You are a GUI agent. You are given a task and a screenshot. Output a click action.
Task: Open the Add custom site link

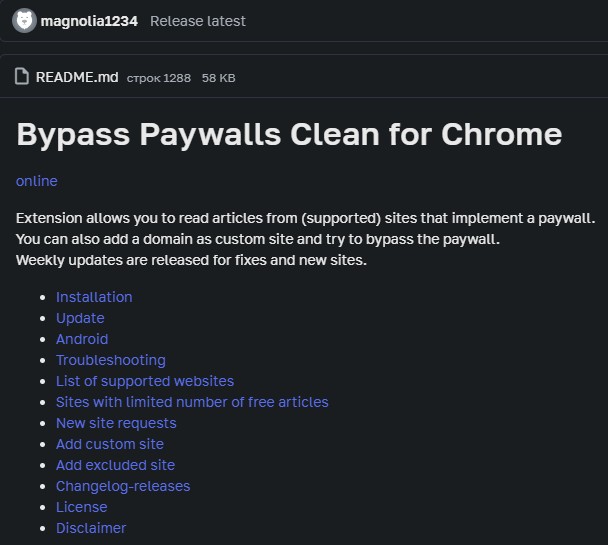coord(110,444)
